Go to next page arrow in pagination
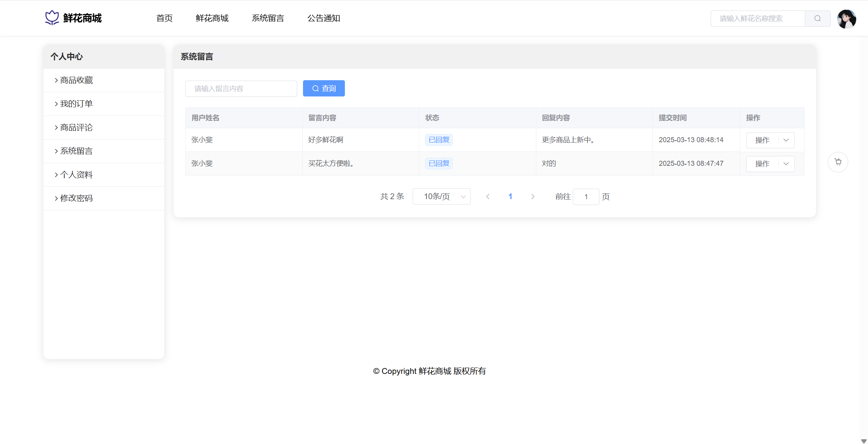 coord(533,197)
